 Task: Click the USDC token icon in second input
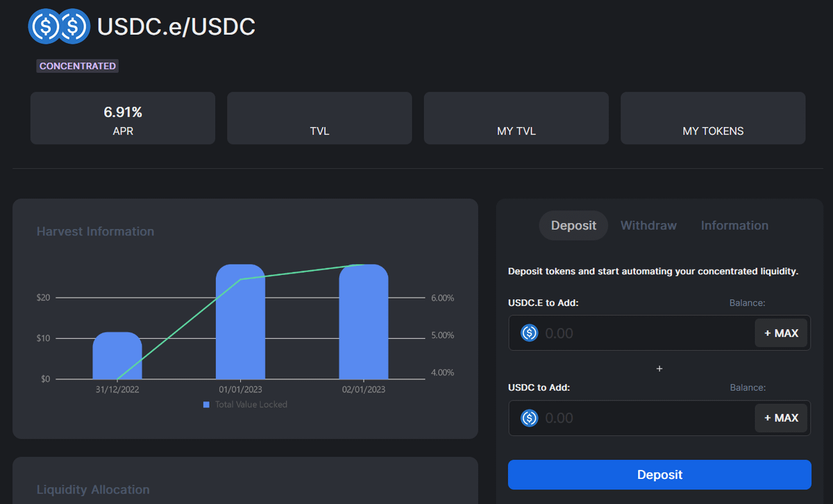pyautogui.click(x=530, y=418)
